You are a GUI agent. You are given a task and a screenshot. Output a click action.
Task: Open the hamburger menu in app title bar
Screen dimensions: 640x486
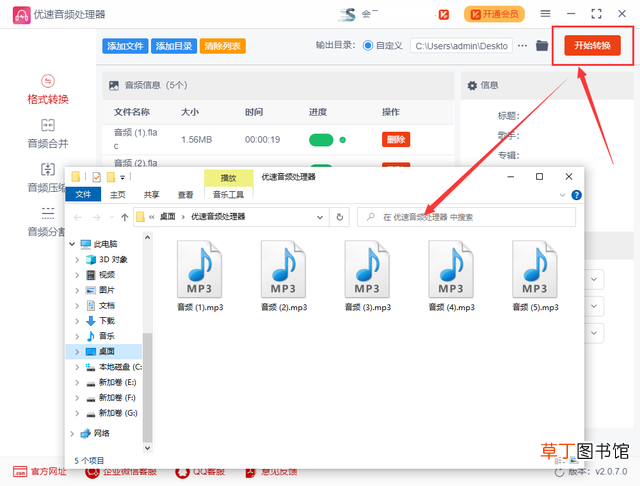tap(545, 14)
